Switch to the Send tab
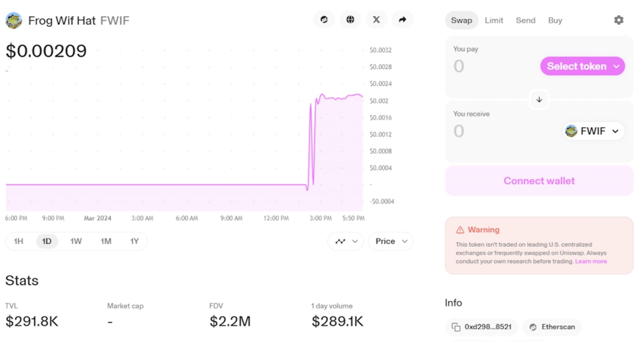Image resolution: width=644 pixels, height=343 pixels. coord(525,20)
